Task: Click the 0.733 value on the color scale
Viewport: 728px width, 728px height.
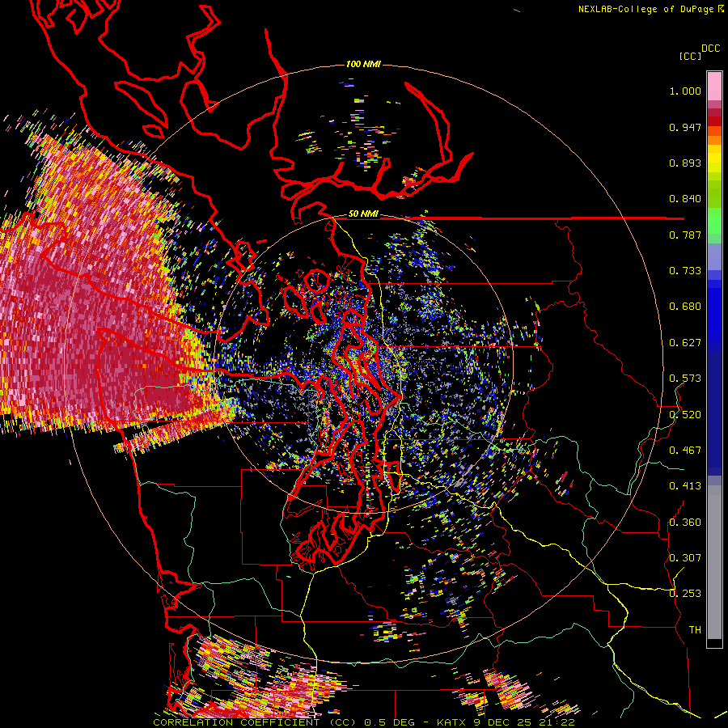Action: [x=685, y=271]
